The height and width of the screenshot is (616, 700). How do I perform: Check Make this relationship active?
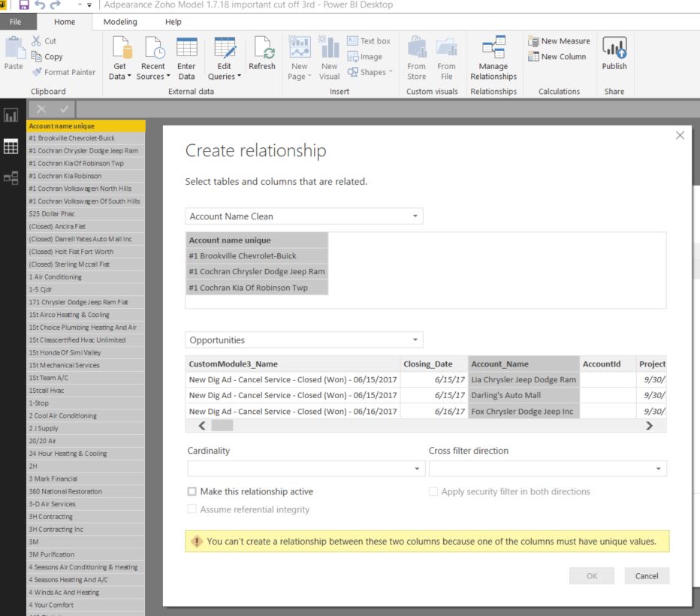[192, 491]
